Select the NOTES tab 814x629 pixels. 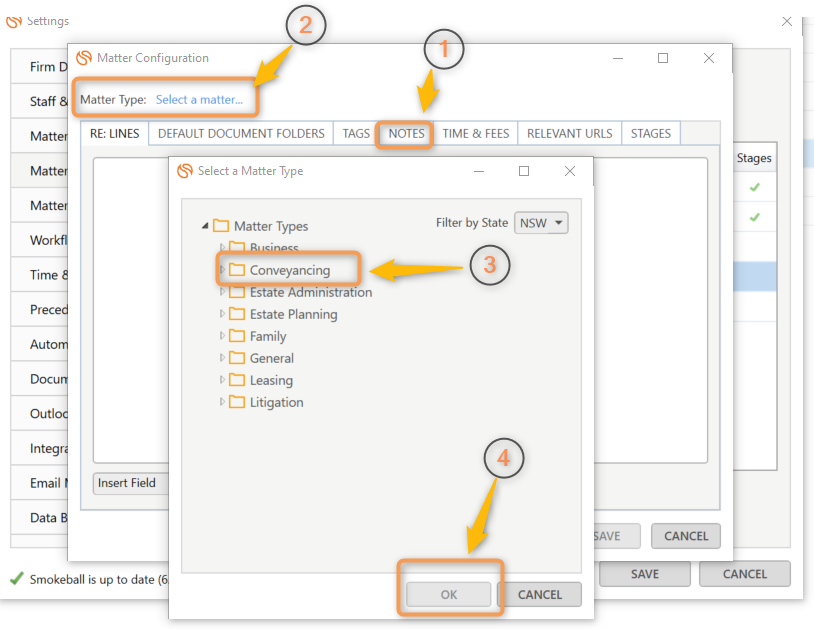[x=406, y=133]
